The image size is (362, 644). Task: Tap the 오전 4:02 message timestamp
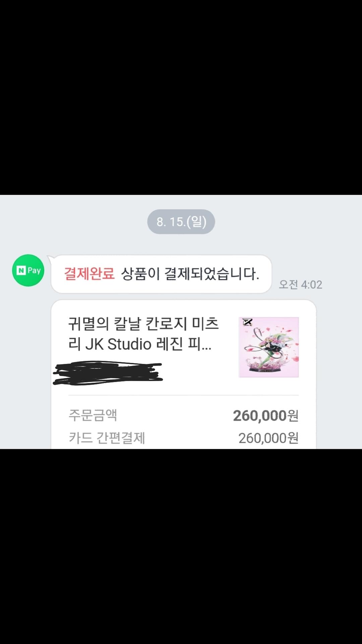click(300, 285)
